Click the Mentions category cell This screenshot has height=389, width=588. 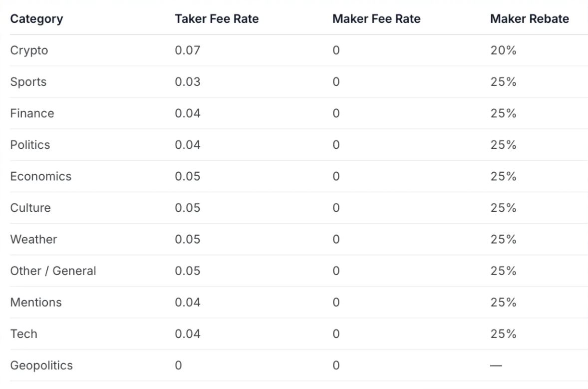[35, 302]
